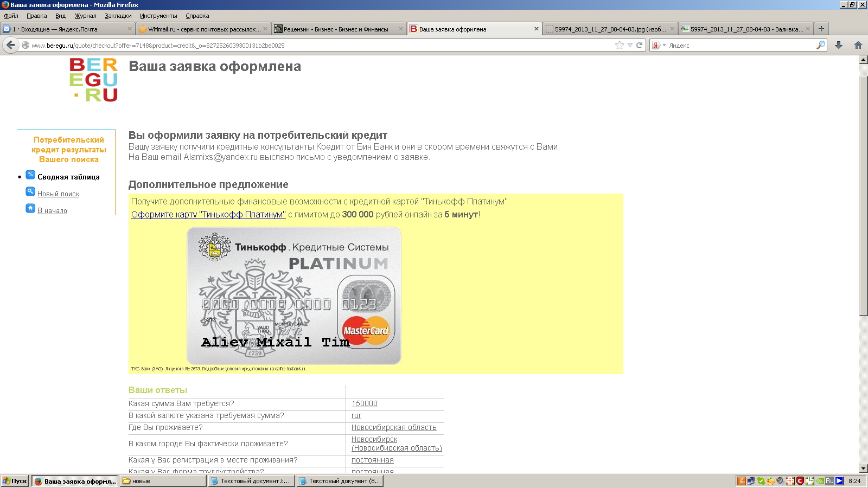Click the 8:24 clock in tray

pos(854,481)
